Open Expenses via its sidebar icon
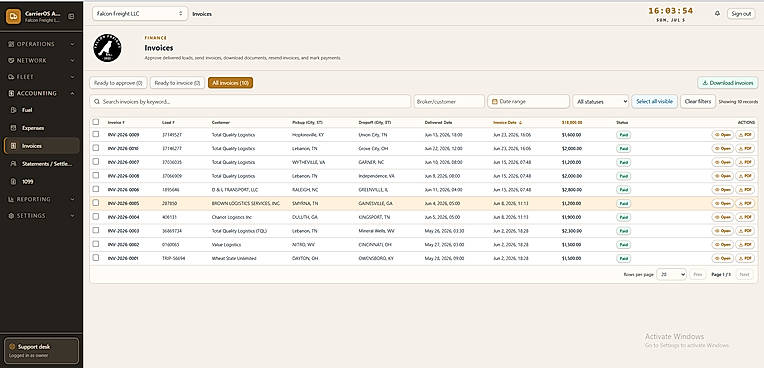The image size is (764, 368). pyautogui.click(x=14, y=128)
